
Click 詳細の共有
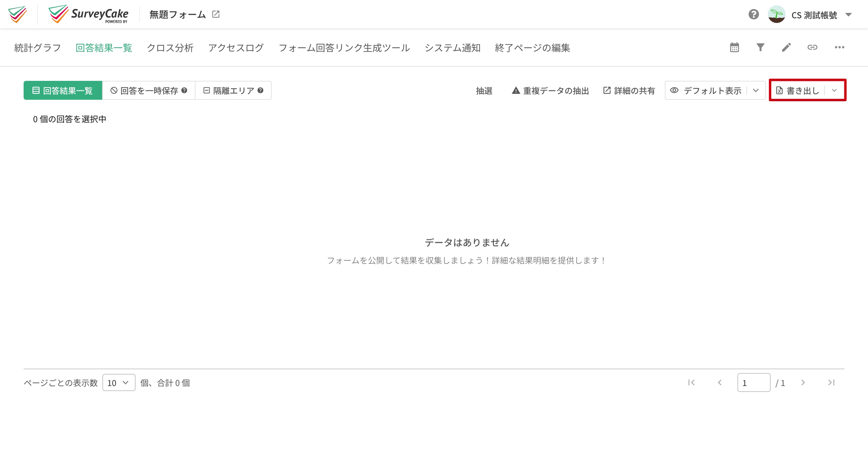629,91
